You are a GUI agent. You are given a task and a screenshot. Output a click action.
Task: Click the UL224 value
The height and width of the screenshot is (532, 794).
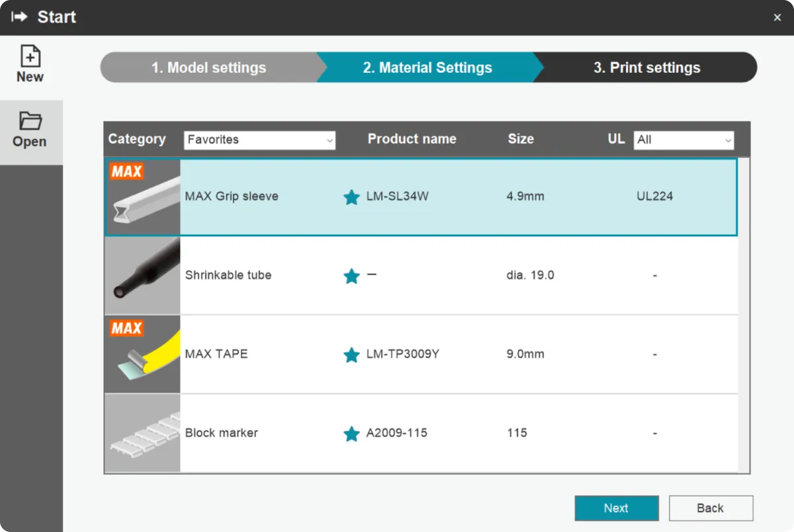click(654, 197)
